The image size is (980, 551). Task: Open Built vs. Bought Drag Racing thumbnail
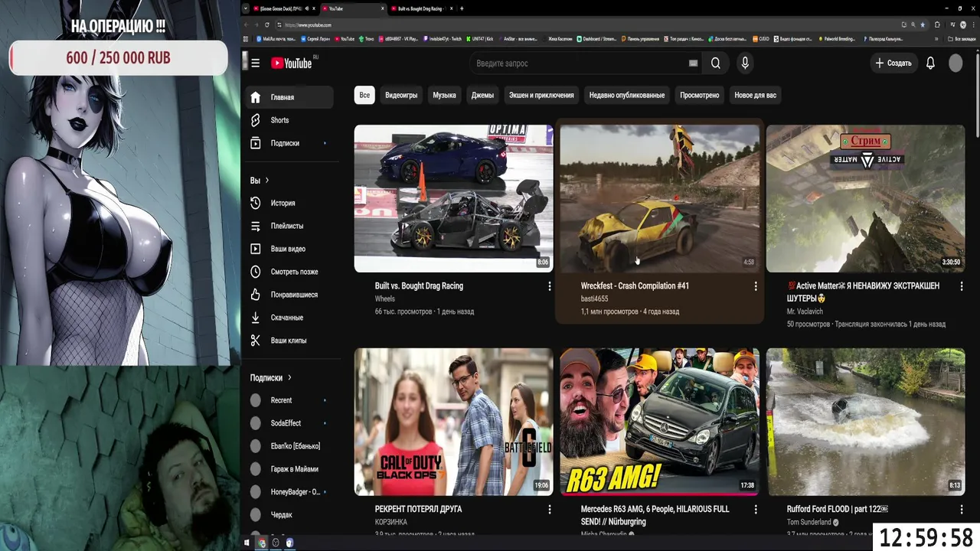coord(453,198)
